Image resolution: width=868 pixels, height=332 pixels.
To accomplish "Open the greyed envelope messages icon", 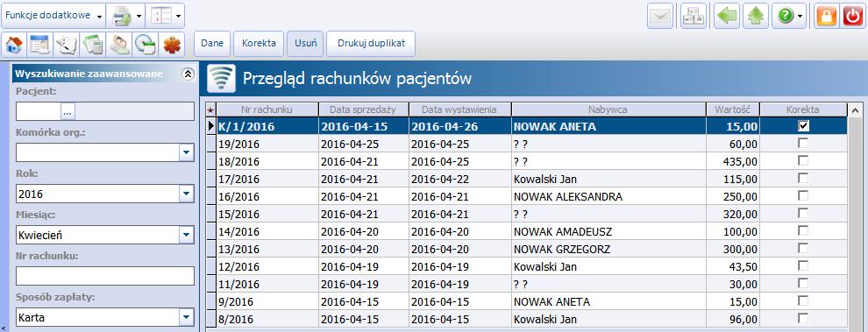I will click(660, 17).
